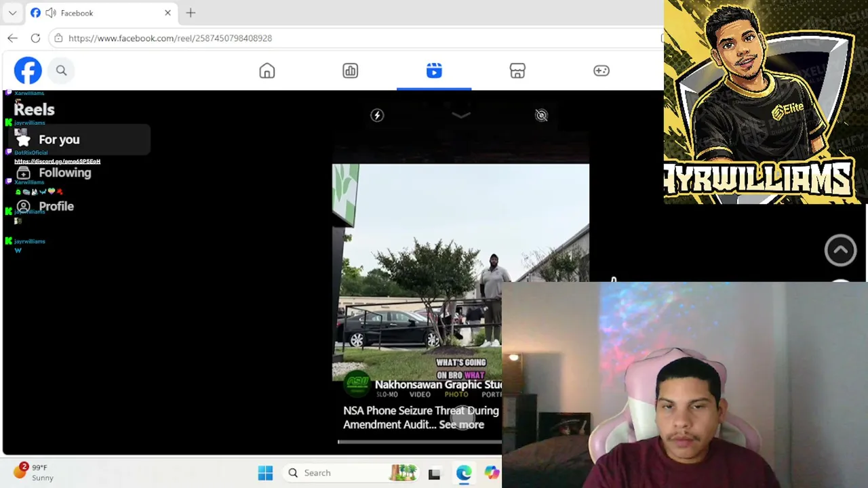Expand the caption with See more

coord(461,425)
